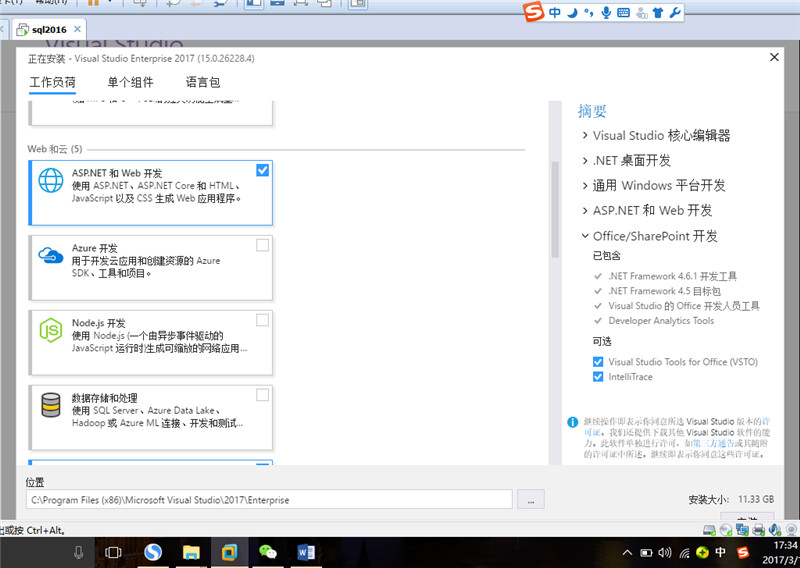The image size is (800, 568).
Task: Open the wrench toolbox on the IME toolbar
Action: pyautogui.click(x=675, y=12)
